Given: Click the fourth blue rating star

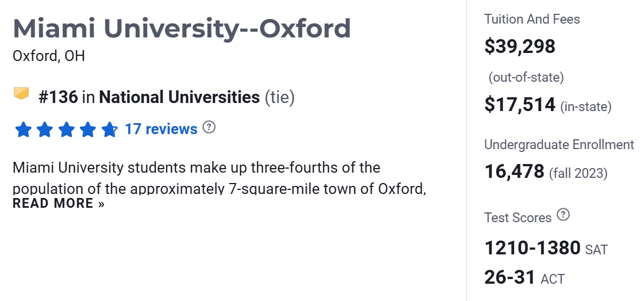Looking at the screenshot, I should click(x=87, y=129).
